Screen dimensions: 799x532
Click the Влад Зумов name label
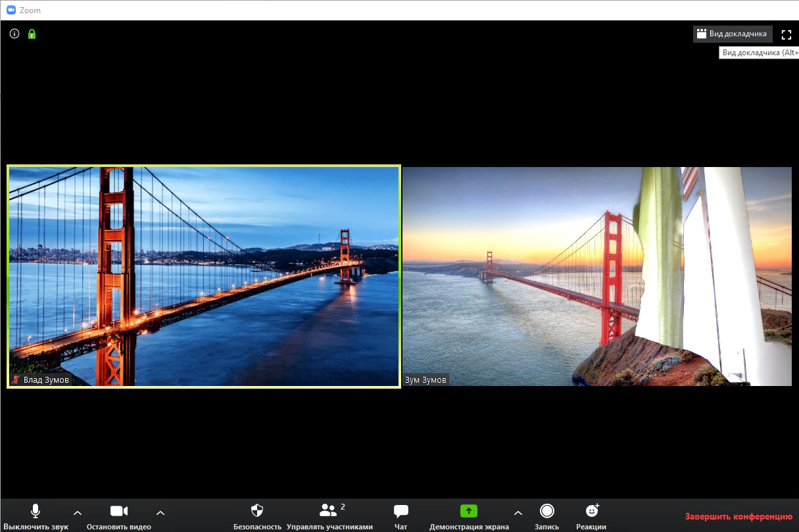pyautogui.click(x=46, y=380)
